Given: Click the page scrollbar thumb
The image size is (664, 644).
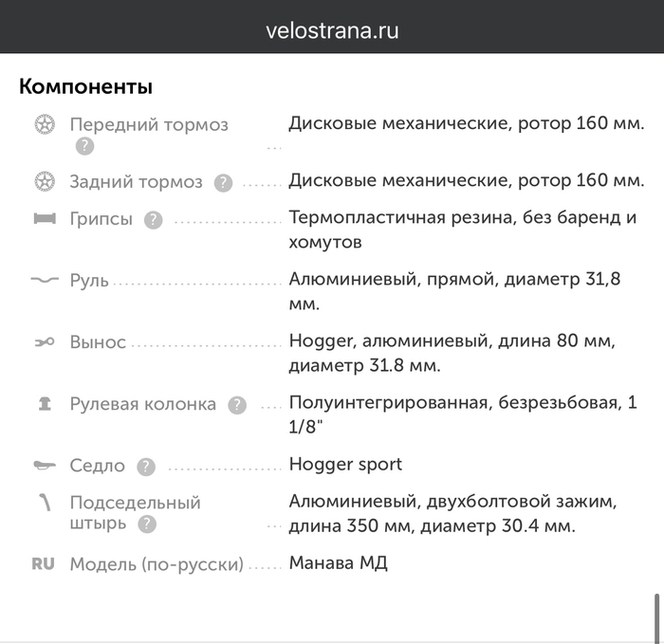Looking at the screenshot, I should (x=654, y=617).
